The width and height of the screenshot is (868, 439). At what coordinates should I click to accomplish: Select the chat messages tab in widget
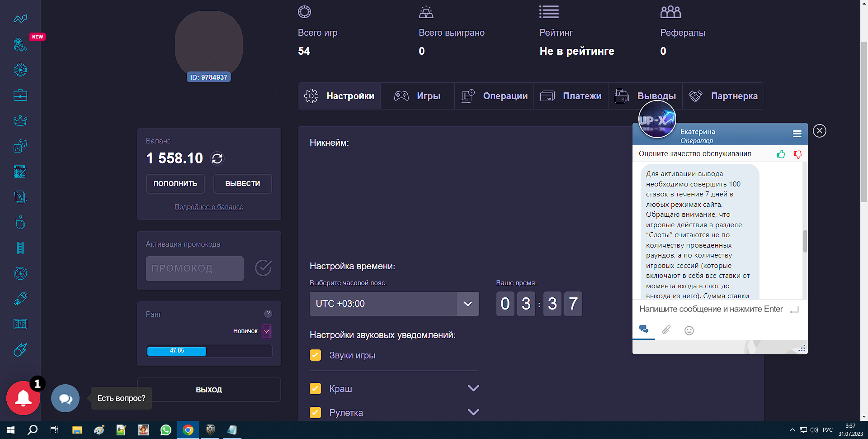tap(644, 329)
